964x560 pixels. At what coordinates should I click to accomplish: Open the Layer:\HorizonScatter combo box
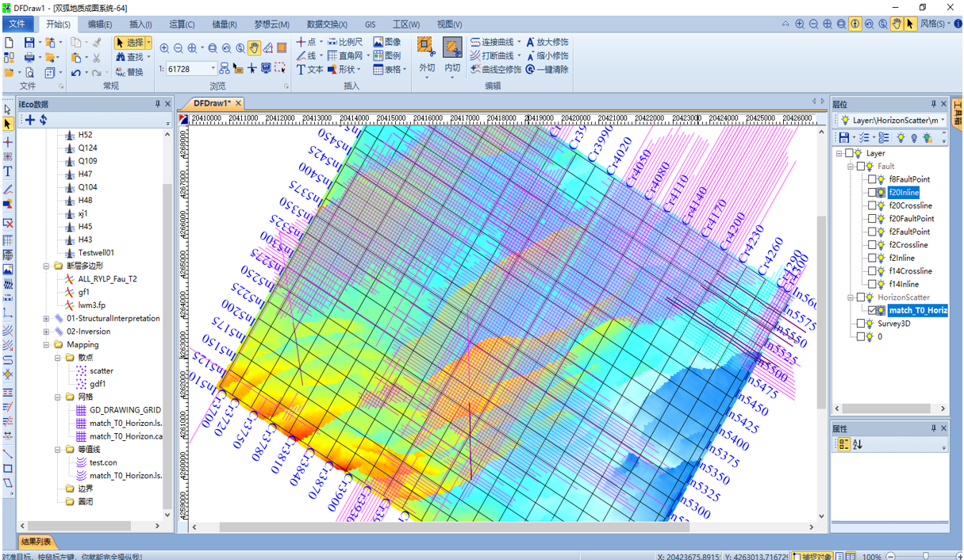point(943,121)
